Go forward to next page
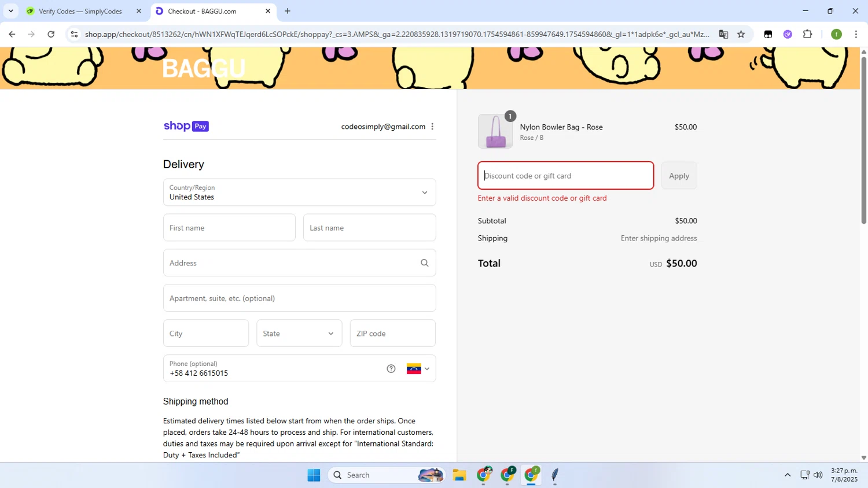868x488 pixels. coord(31,34)
